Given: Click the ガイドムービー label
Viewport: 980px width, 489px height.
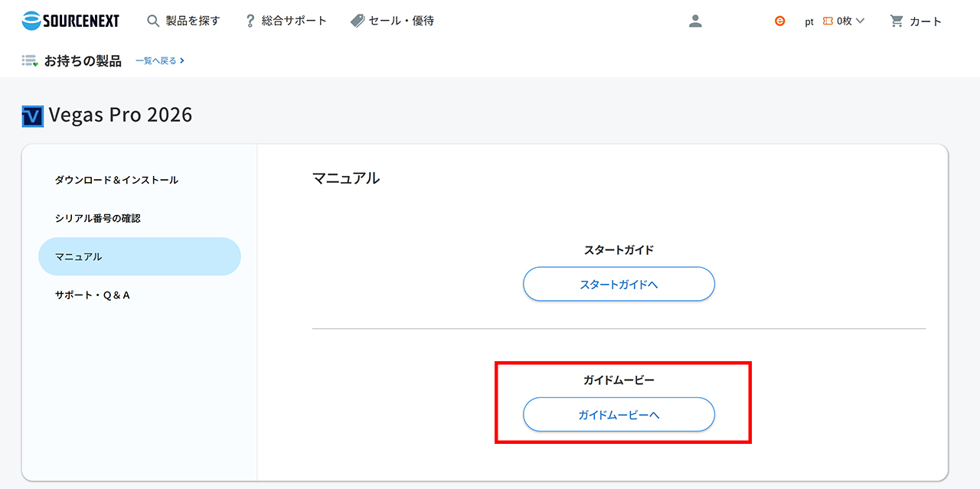Looking at the screenshot, I should (x=619, y=380).
